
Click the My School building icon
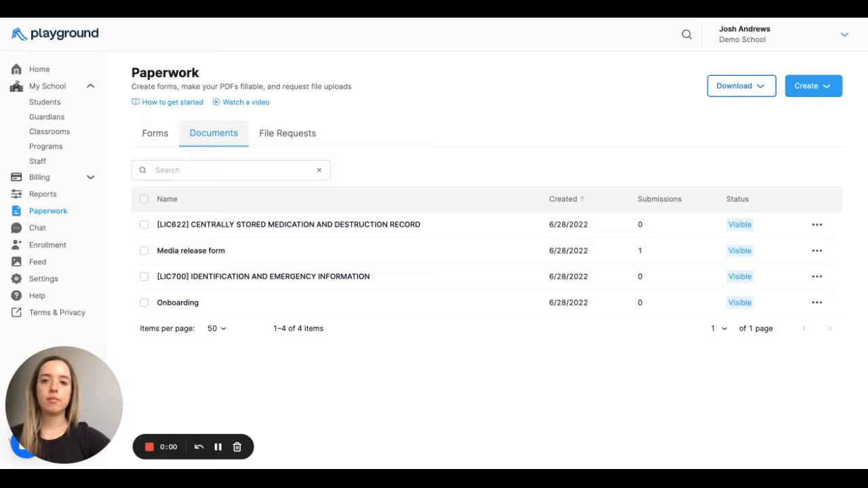(x=16, y=86)
